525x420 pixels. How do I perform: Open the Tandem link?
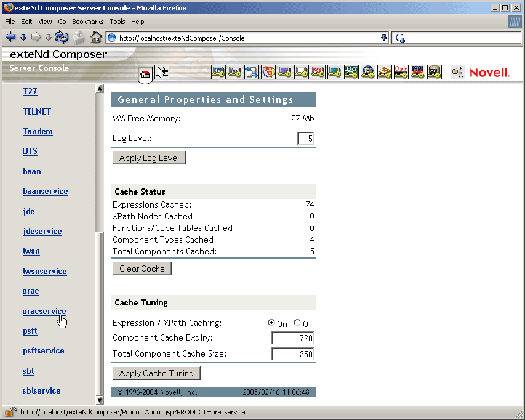pos(38,131)
